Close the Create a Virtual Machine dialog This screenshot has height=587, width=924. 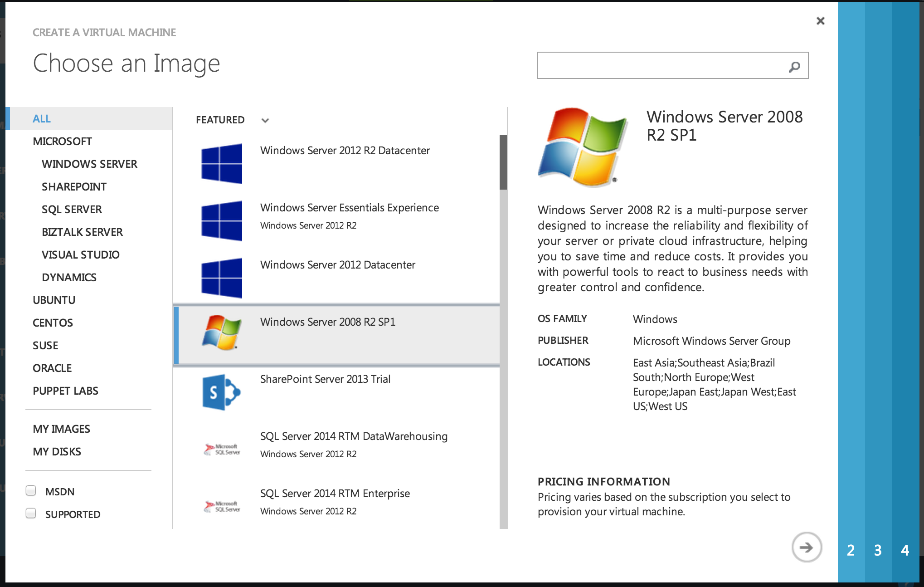(x=820, y=21)
